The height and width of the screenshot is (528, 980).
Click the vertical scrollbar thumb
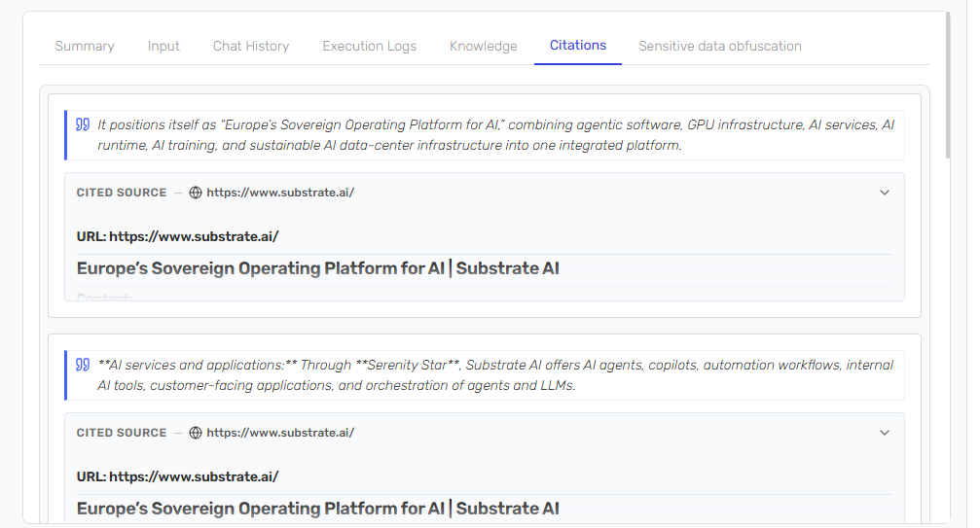[948, 87]
